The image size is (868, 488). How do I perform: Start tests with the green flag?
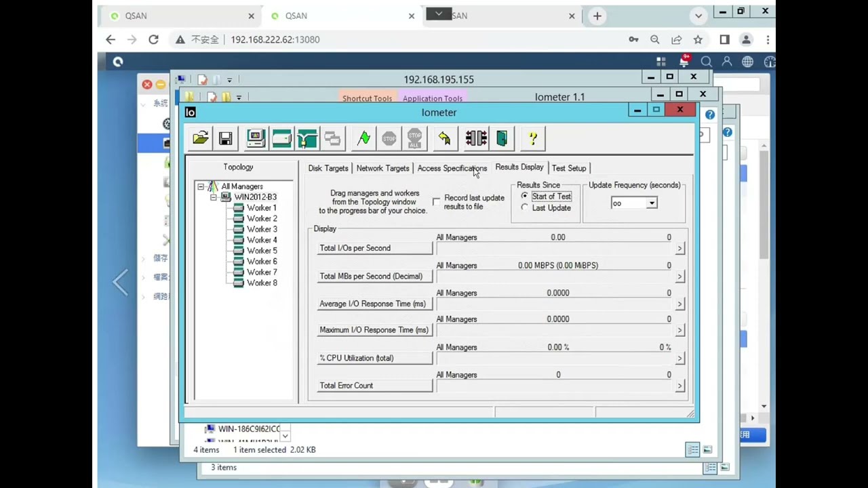364,138
